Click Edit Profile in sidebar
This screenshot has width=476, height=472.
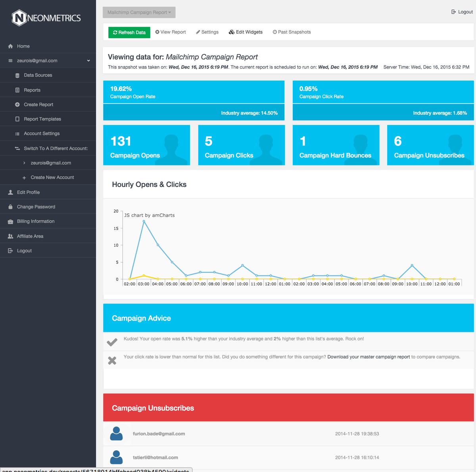[x=48, y=192]
